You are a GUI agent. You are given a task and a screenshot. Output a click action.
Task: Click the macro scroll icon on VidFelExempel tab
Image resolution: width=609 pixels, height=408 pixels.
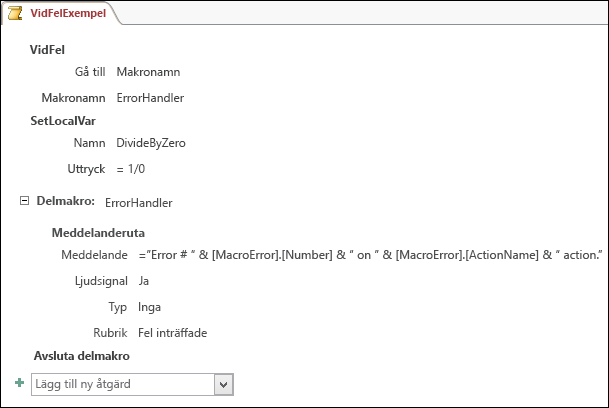(15, 13)
